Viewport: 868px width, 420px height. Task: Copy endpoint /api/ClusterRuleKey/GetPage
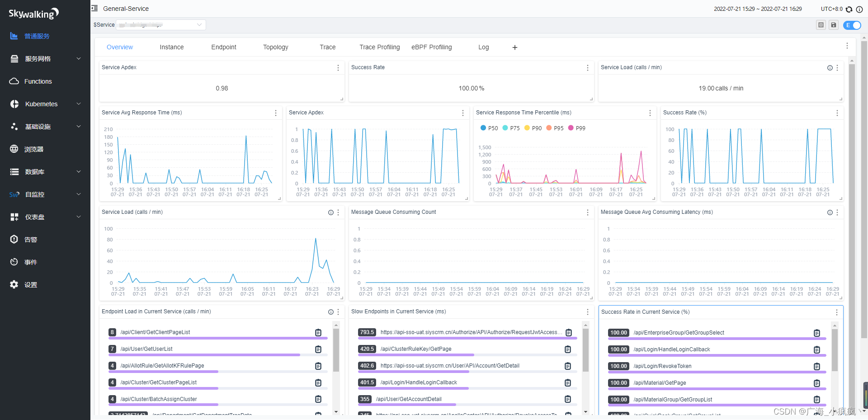568,349
